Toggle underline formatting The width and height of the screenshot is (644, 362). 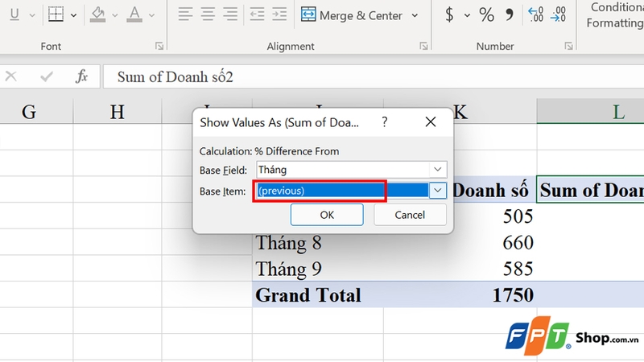[x=14, y=14]
